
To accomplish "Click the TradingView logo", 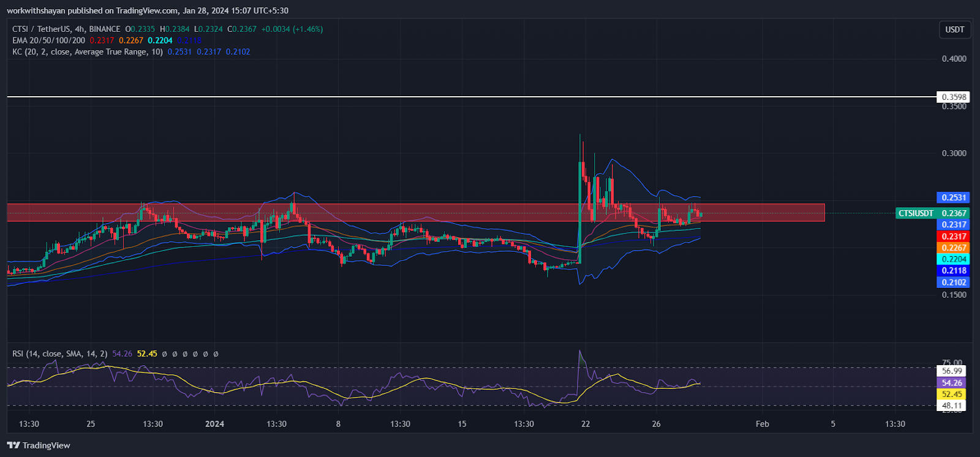I will (x=39, y=445).
